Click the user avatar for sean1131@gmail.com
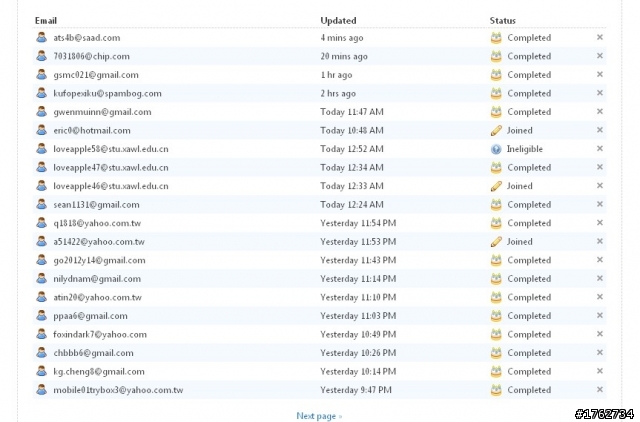This screenshot has width=640, height=422. click(41, 204)
